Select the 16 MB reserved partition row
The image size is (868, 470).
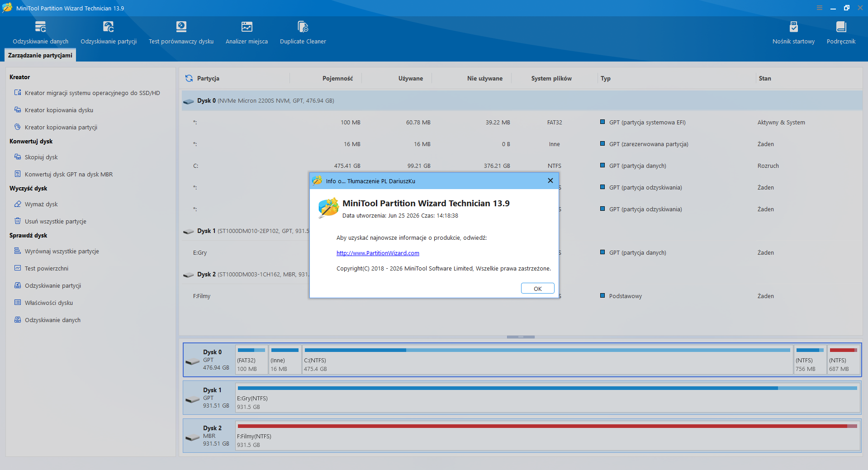pyautogui.click(x=522, y=144)
